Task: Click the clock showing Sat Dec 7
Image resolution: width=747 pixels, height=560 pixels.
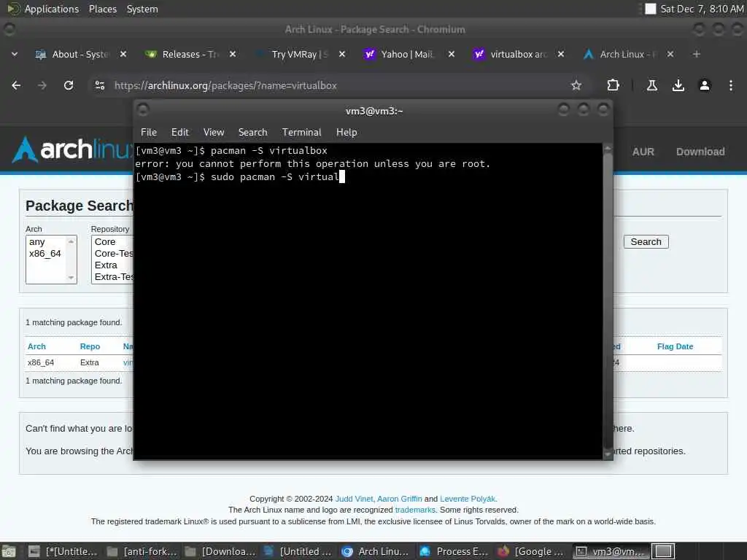Action: tap(702, 9)
